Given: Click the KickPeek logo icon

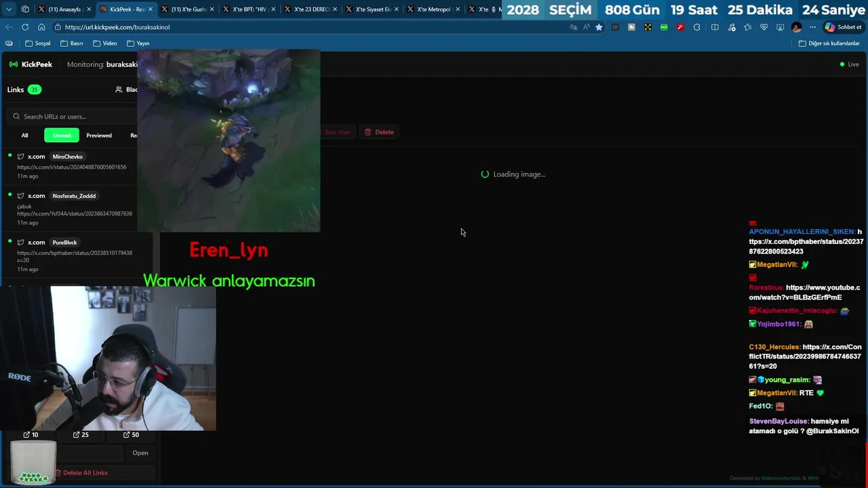Looking at the screenshot, I should [x=14, y=64].
